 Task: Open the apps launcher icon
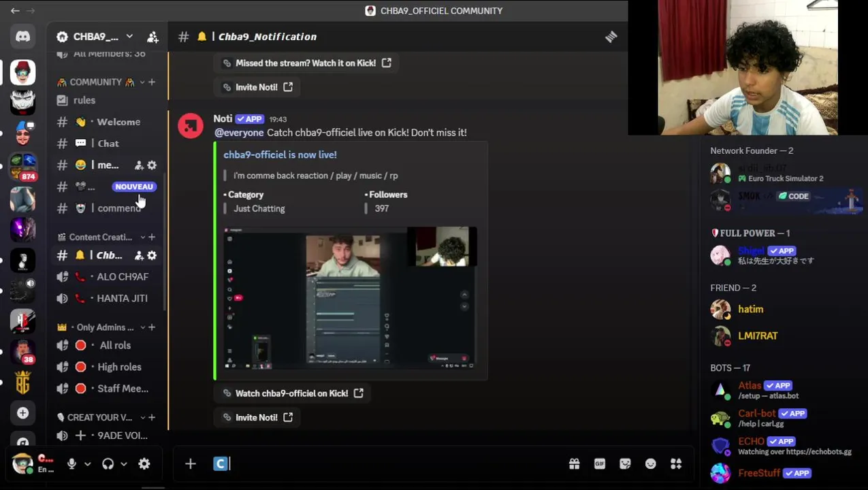coord(676,463)
